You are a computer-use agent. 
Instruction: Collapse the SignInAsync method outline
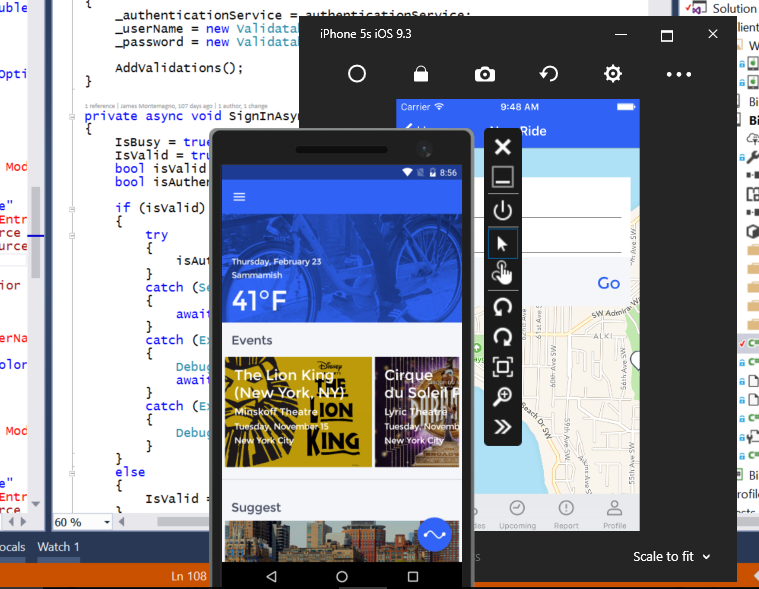72,117
